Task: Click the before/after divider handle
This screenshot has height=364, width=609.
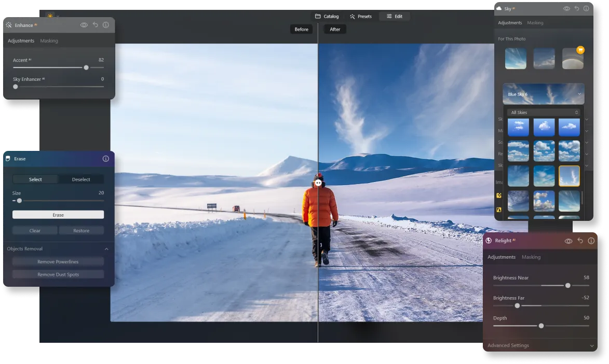Action: coord(318,183)
